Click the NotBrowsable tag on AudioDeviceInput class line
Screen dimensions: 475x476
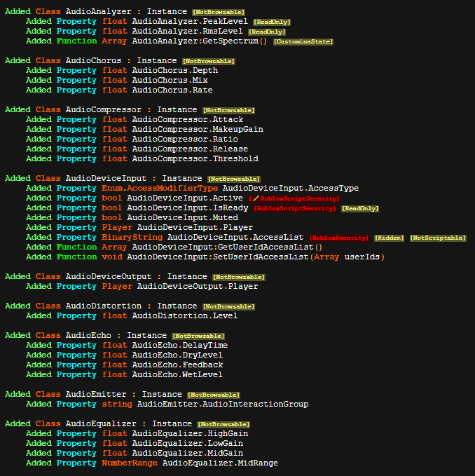[234, 179]
